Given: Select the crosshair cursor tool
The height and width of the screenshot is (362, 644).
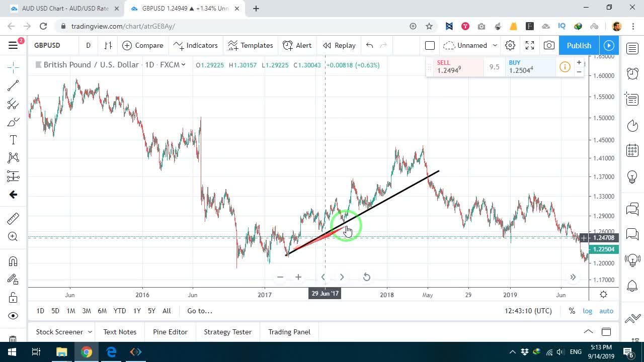Looking at the screenshot, I should [x=13, y=66].
